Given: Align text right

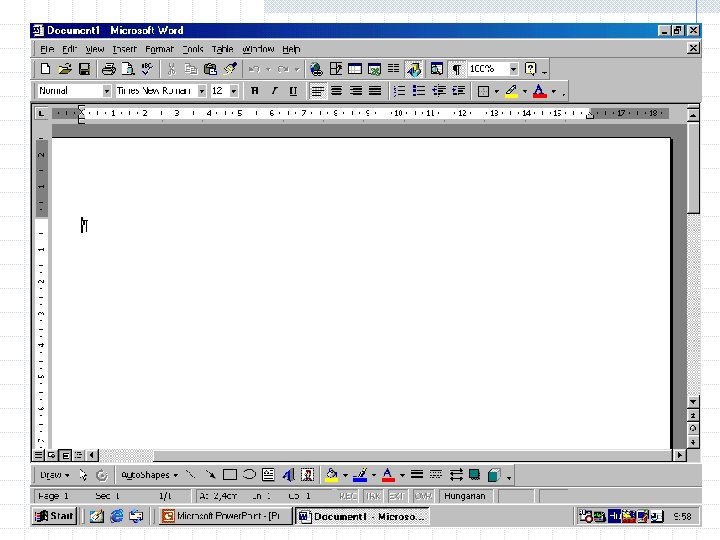Looking at the screenshot, I should (356, 91).
